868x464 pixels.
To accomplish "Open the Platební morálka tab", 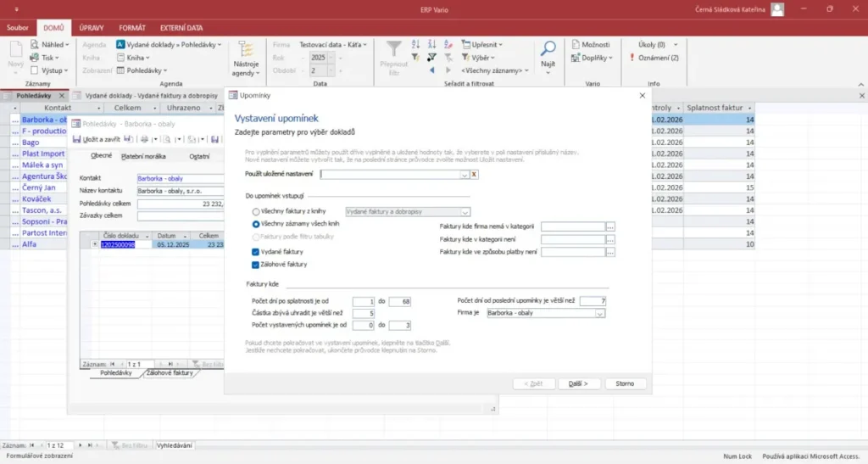I will pyautogui.click(x=143, y=156).
